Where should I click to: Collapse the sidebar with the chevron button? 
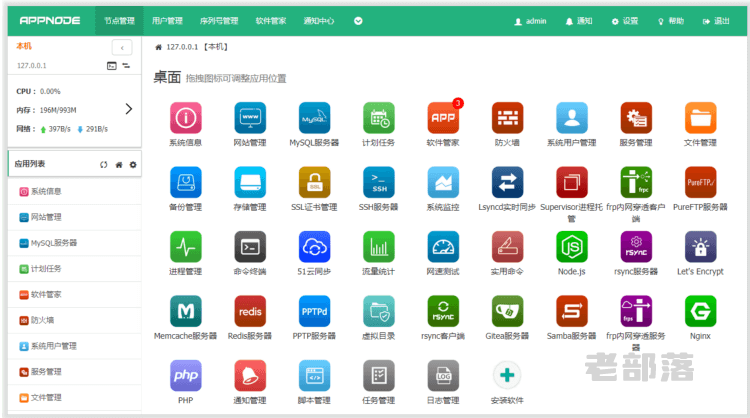click(x=122, y=48)
